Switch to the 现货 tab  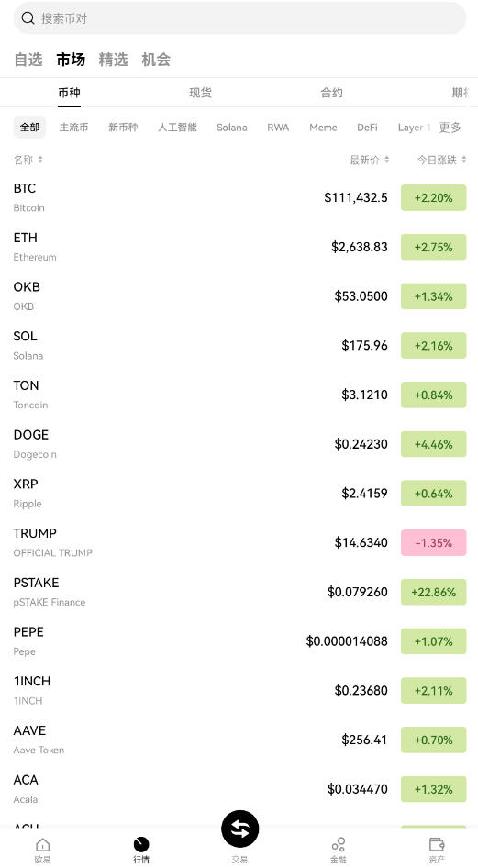[200, 93]
